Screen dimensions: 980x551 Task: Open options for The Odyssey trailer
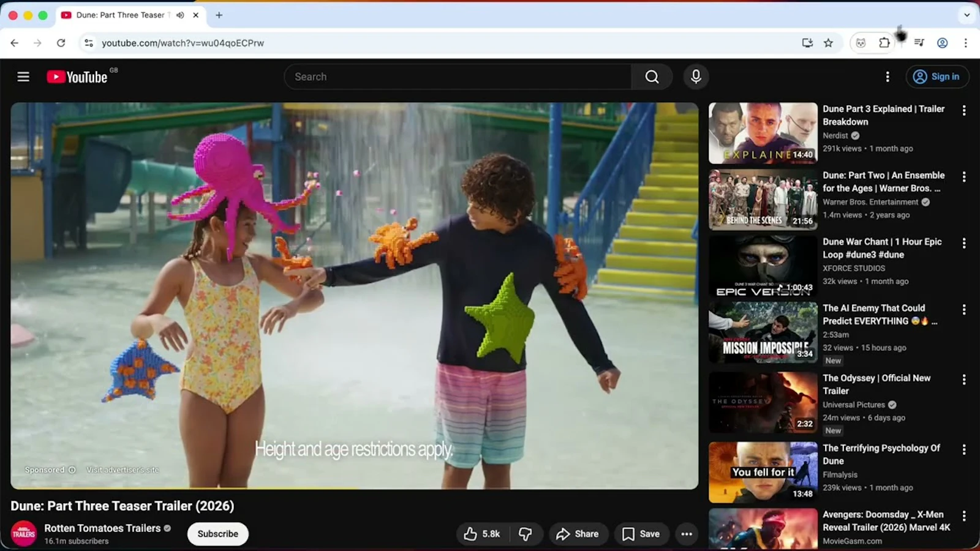pyautogui.click(x=964, y=380)
